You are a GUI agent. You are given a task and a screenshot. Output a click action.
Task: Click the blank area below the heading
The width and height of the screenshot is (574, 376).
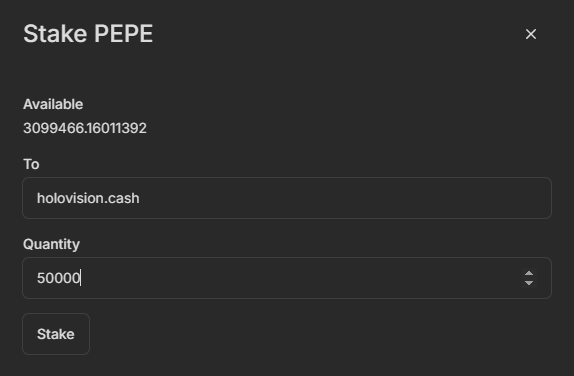(x=287, y=71)
